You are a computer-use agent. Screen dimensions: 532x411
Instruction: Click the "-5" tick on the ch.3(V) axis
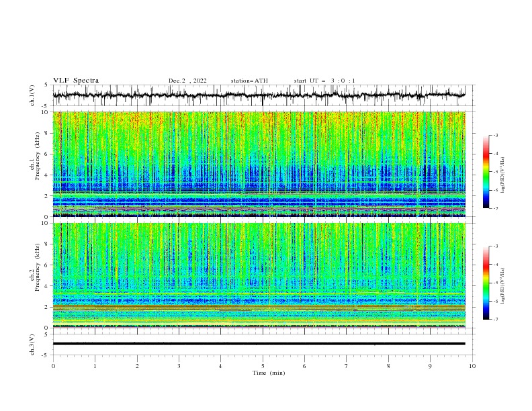(x=46, y=355)
